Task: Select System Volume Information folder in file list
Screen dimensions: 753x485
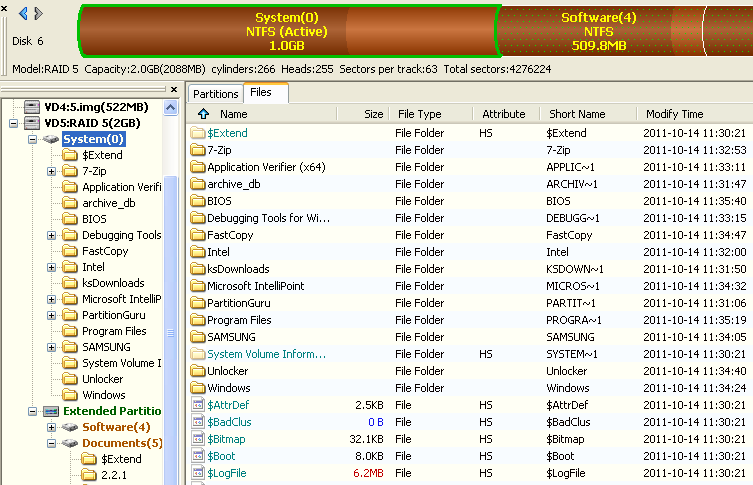Action: (x=266, y=354)
